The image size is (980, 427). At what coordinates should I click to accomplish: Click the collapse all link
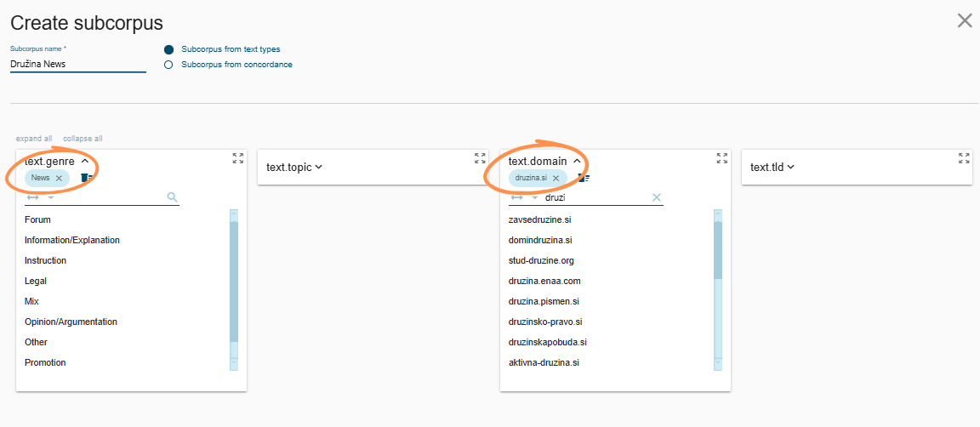(x=83, y=139)
